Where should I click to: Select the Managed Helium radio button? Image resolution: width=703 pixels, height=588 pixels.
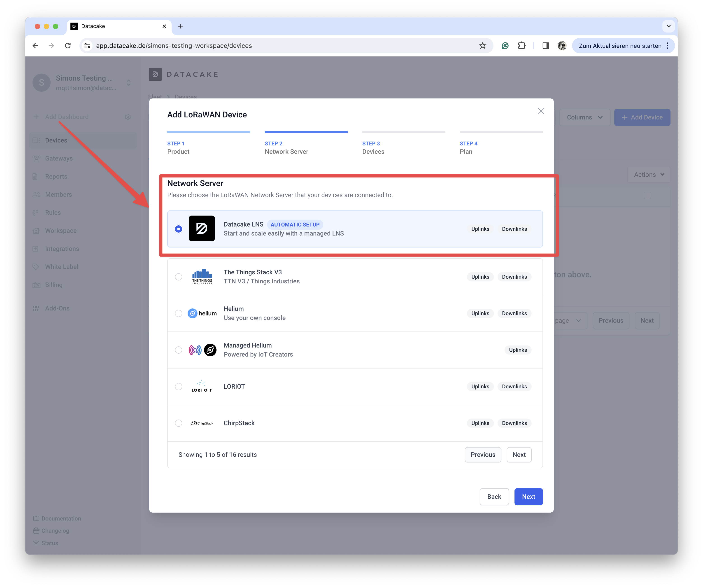(x=178, y=350)
